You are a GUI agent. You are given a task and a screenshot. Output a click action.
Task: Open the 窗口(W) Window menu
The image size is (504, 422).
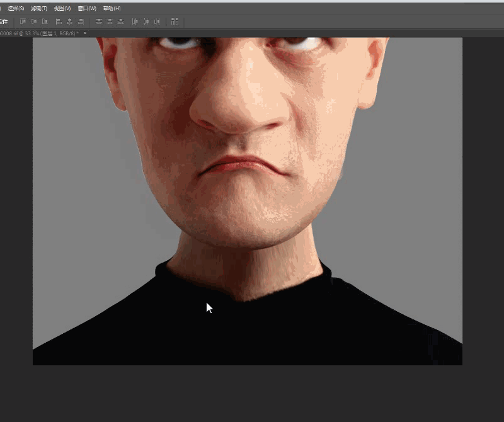pos(87,8)
